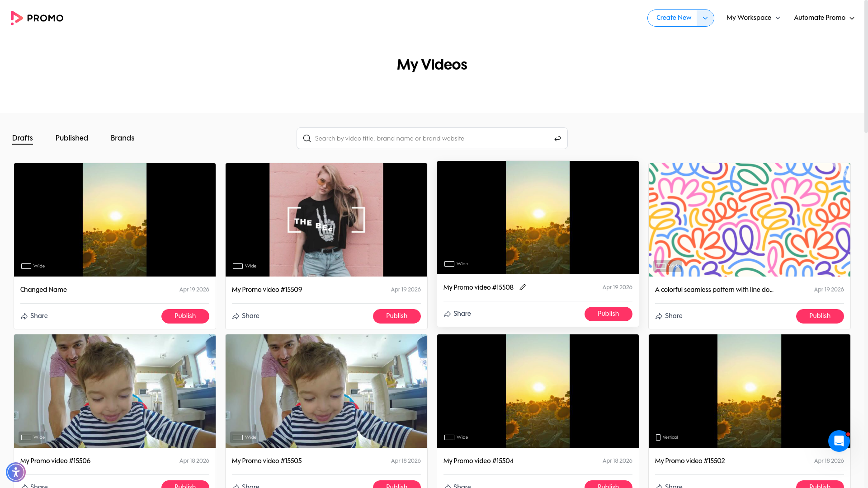This screenshot has height=488, width=868.
Task: Expand the Automate Promo menu
Action: click(824, 18)
